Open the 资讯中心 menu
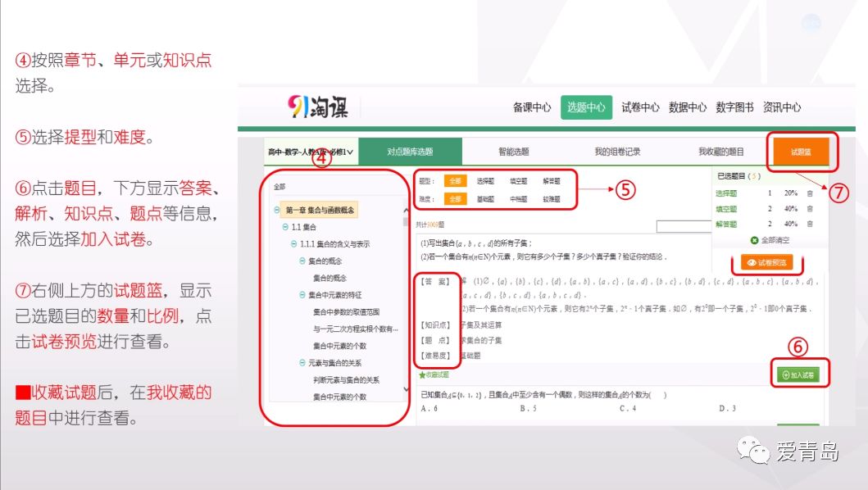Viewport: 868px width, 490px height. pyautogui.click(x=782, y=107)
